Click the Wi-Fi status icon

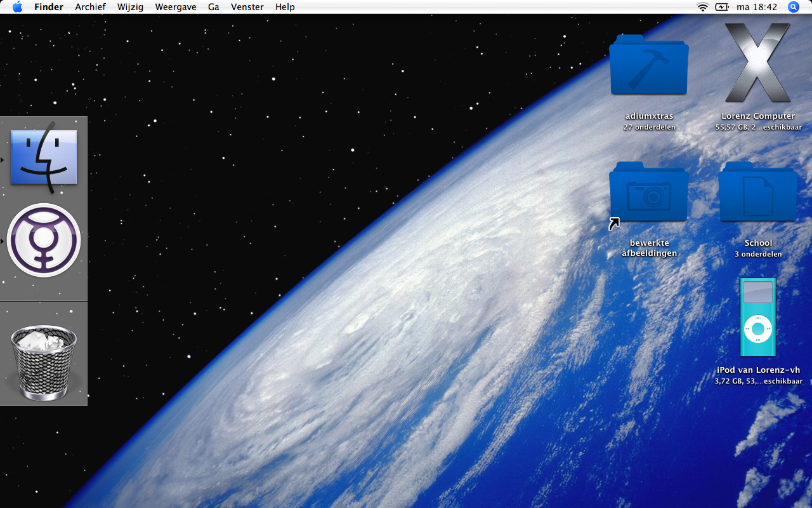[x=702, y=7]
